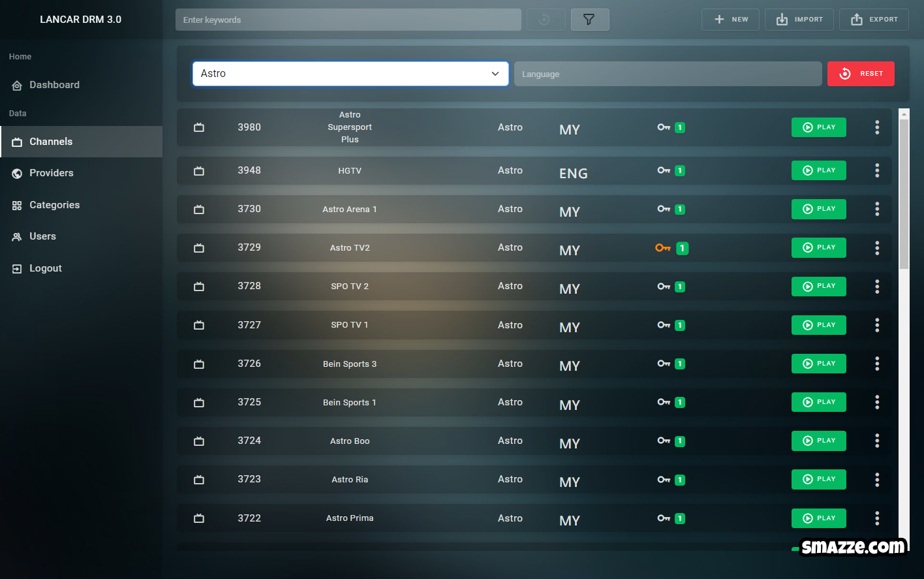
Task: Click the channel list vertical scrollbar thumb
Action: [904, 194]
